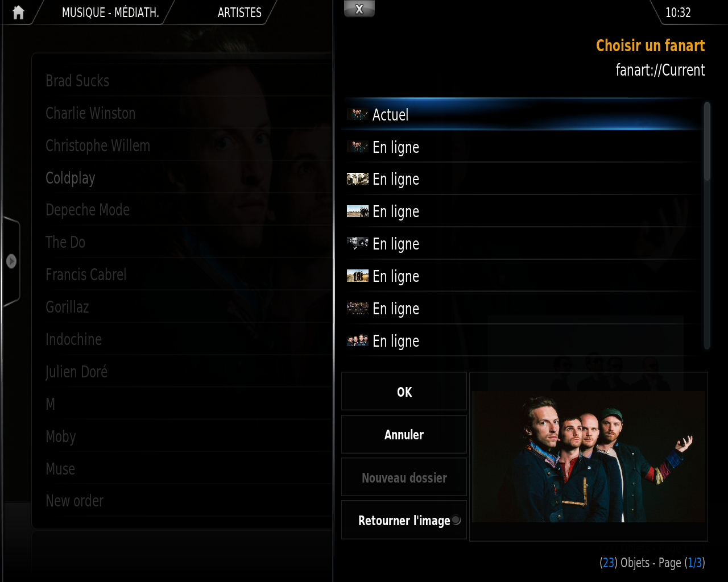Click the fanart list scrollbar
Image resolution: width=728 pixels, height=582 pixels.
[x=707, y=225]
